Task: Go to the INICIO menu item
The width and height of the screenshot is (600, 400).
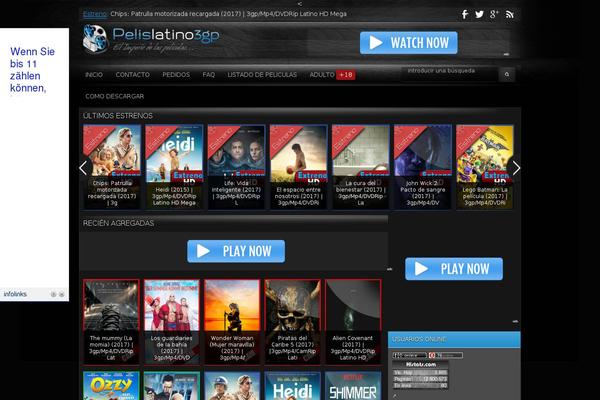Action: [x=94, y=75]
